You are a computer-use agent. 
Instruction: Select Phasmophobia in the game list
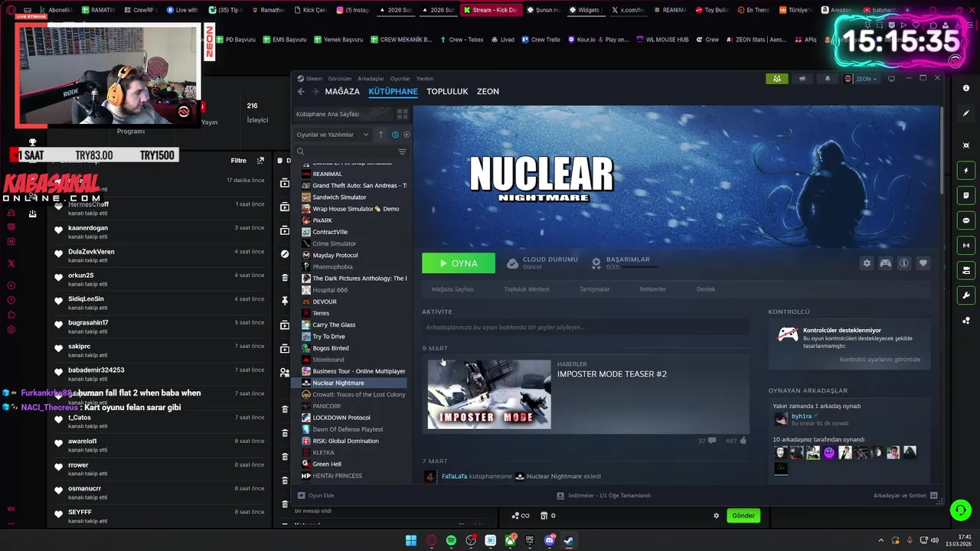(332, 267)
